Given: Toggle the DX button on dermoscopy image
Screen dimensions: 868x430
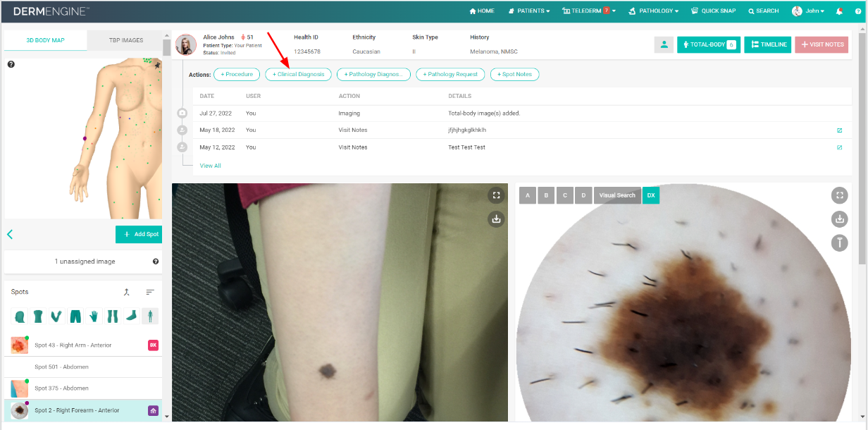Looking at the screenshot, I should coord(651,195).
